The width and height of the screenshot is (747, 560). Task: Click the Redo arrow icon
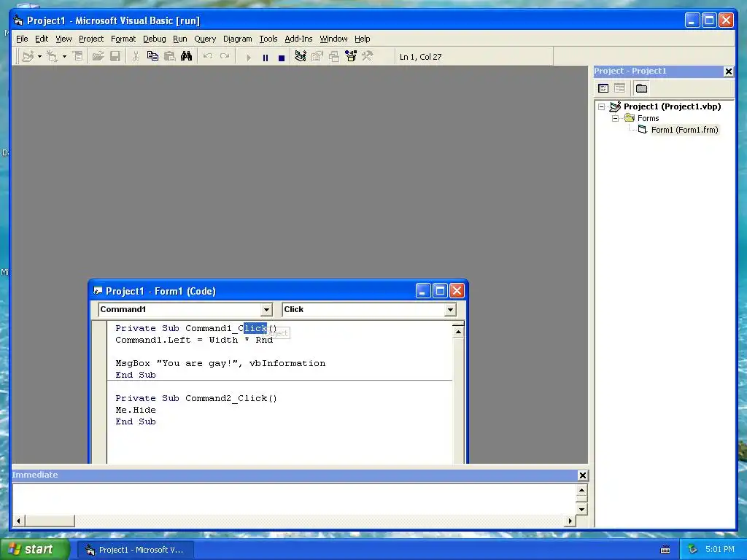tap(225, 57)
